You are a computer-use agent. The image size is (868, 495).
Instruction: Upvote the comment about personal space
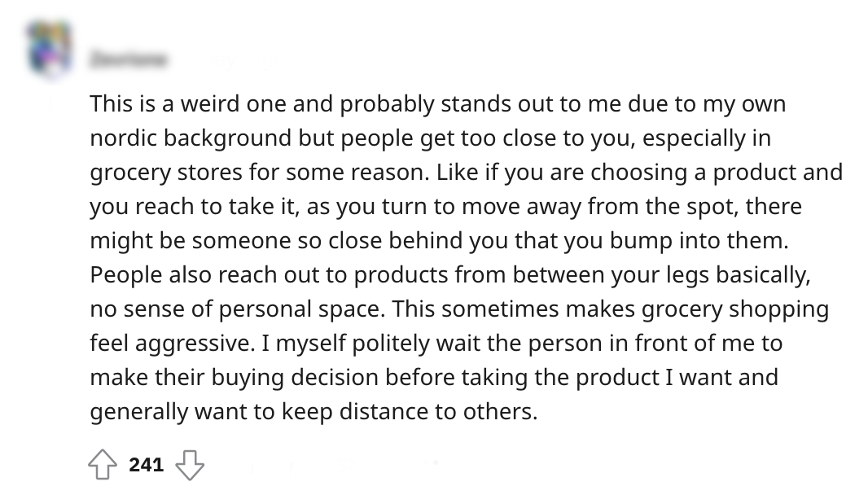coord(103,466)
